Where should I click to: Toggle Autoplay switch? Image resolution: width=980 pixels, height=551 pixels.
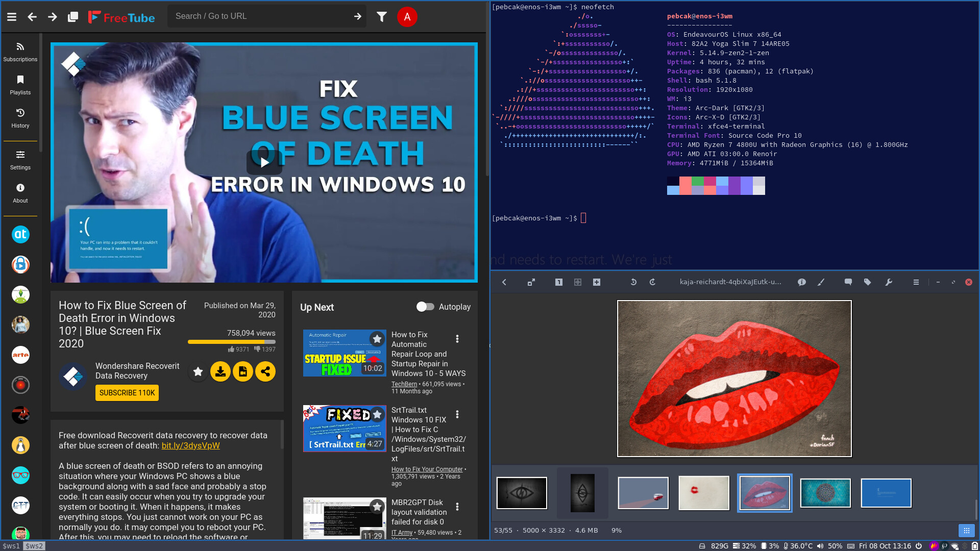425,307
